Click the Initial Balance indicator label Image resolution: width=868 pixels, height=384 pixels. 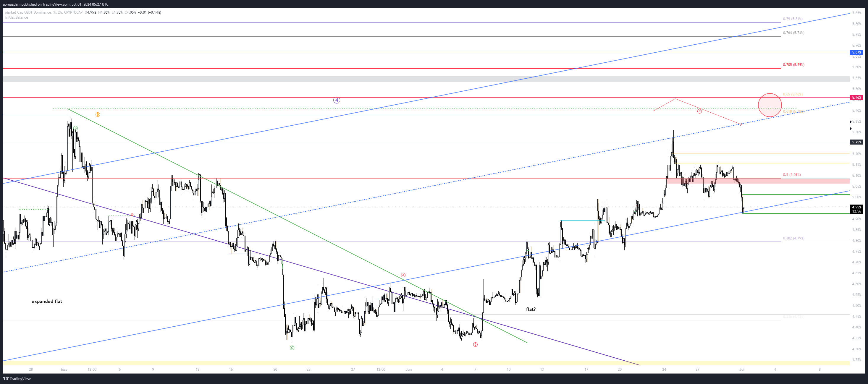pyautogui.click(x=17, y=17)
